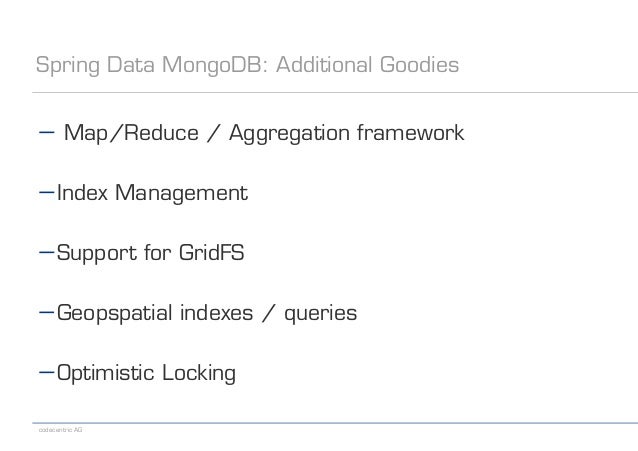Click the word "Locking"
Viewport: 638px width, 451px height.
point(199,373)
